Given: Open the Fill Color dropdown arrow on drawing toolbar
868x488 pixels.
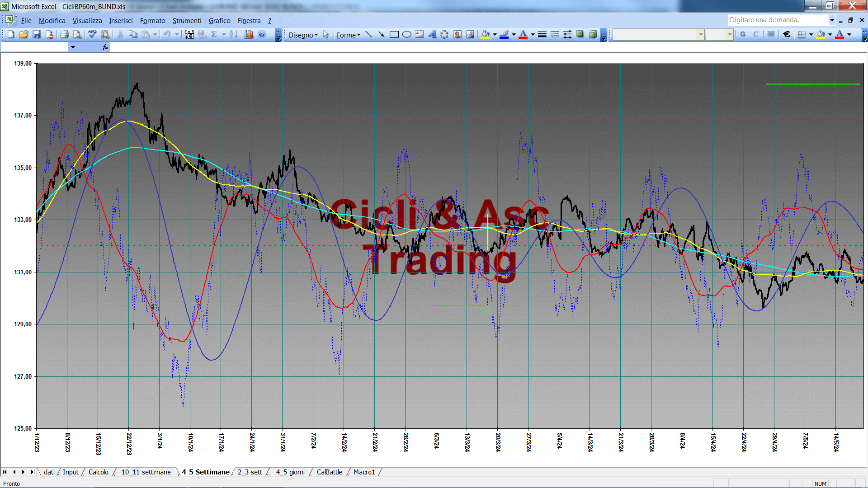Looking at the screenshot, I should point(495,34).
